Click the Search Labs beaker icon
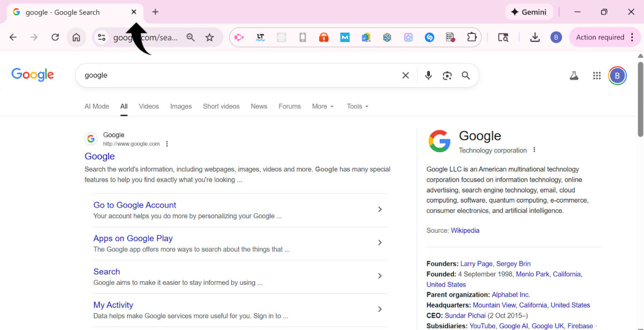The width and height of the screenshot is (644, 330). coord(574,75)
